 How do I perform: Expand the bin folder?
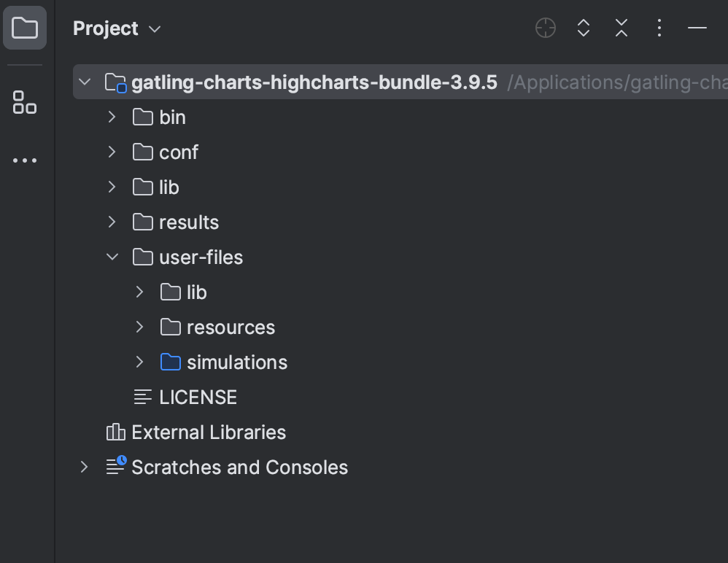112,117
